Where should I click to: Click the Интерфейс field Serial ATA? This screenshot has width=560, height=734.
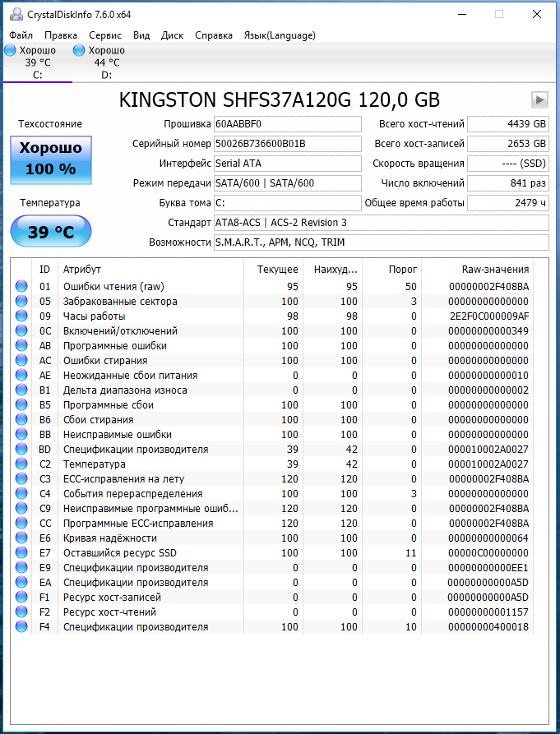(x=288, y=164)
